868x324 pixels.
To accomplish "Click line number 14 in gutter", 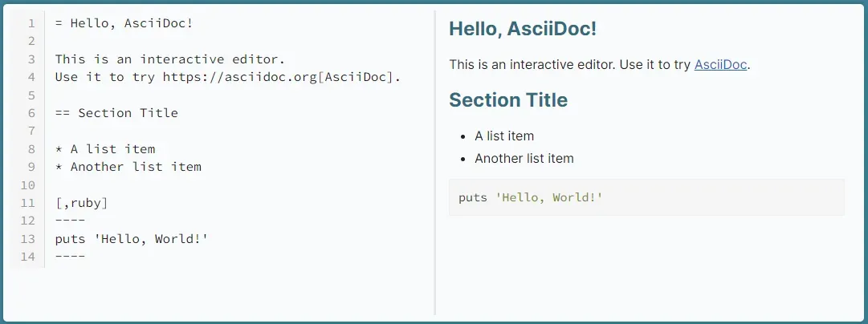I will pos(28,257).
